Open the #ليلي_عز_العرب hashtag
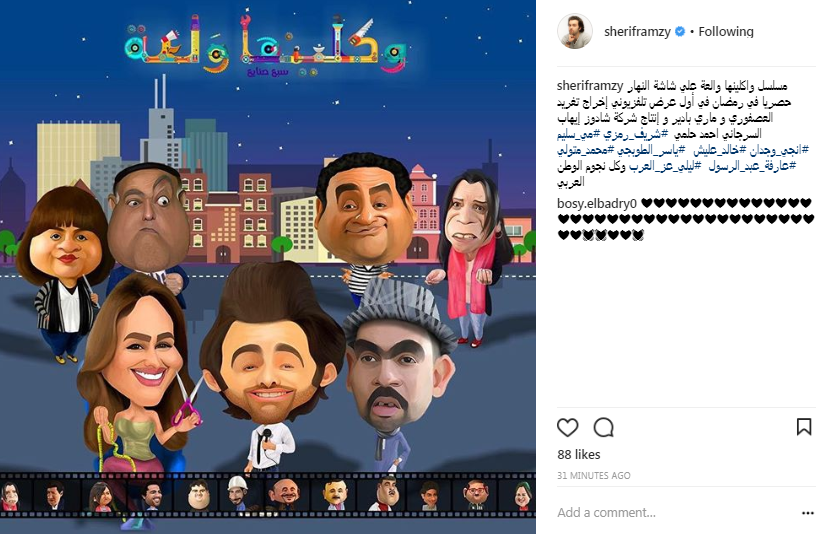This screenshot has height=534, width=831. [x=666, y=166]
